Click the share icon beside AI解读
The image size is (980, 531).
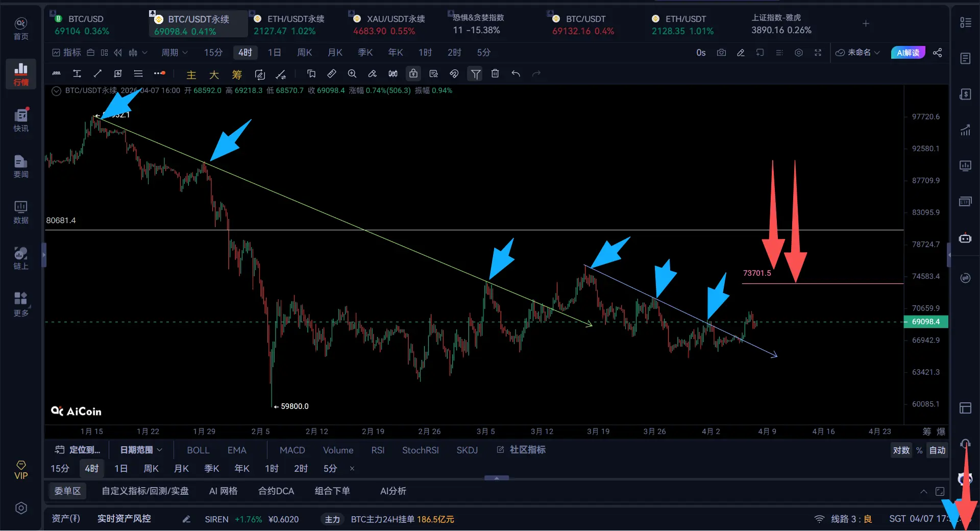(938, 53)
